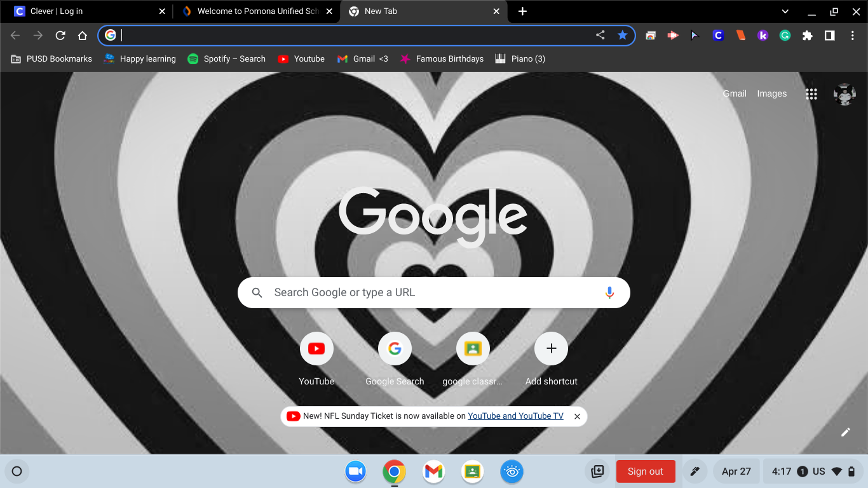This screenshot has width=868, height=488.
Task: Open the red video recorder extension
Action: click(x=673, y=36)
